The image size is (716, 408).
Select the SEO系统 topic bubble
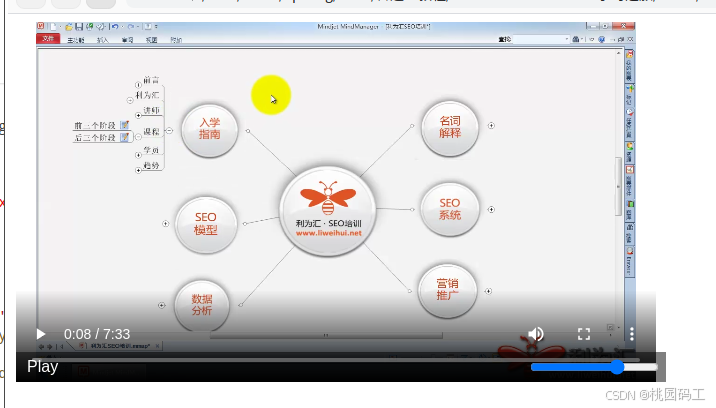[449, 209]
